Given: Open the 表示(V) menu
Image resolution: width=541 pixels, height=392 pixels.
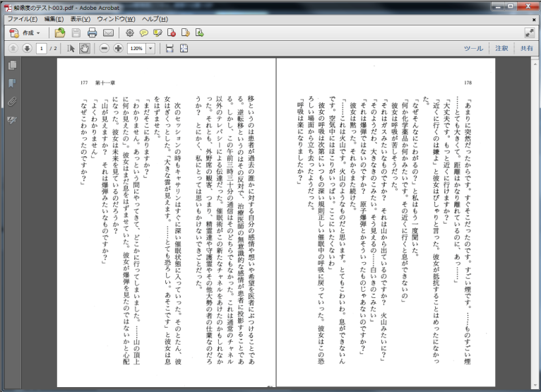Looking at the screenshot, I should coord(80,18).
